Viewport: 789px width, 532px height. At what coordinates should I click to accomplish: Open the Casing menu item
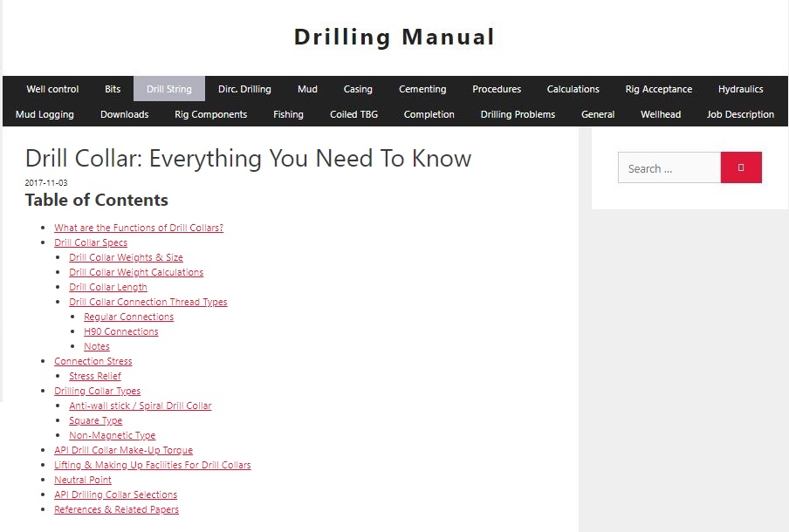point(358,89)
